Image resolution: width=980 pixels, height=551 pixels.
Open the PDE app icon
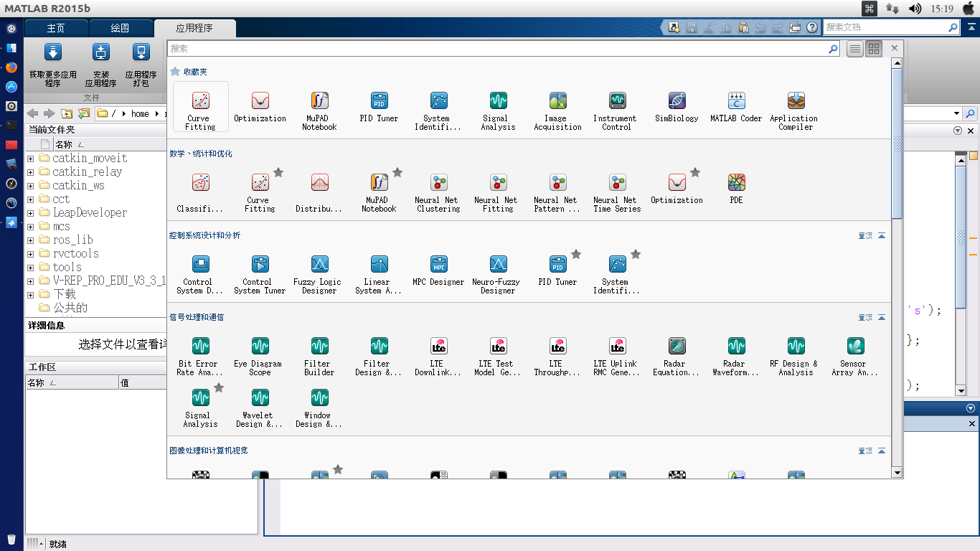pyautogui.click(x=736, y=183)
